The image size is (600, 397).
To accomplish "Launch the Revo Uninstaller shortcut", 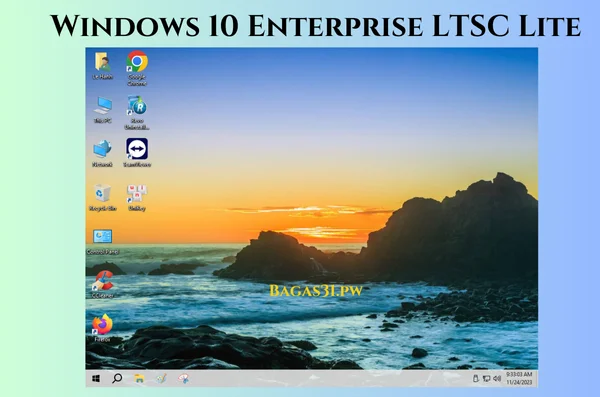I will point(137,113).
